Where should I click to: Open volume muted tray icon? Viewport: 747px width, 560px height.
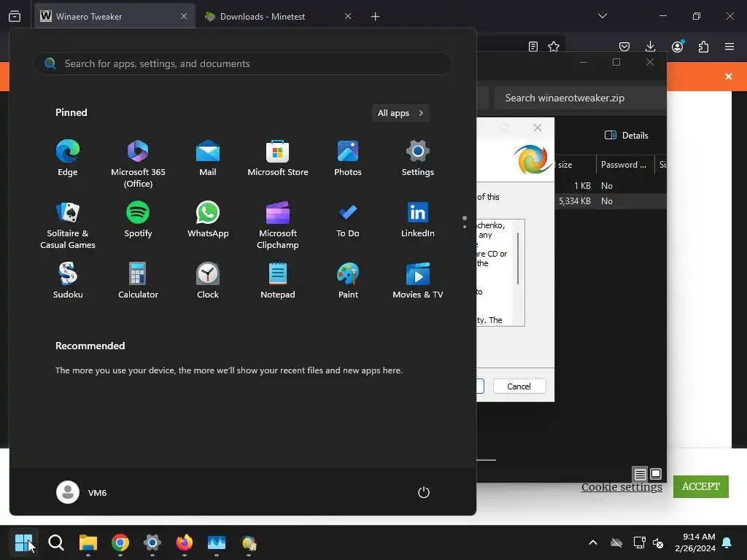pos(658,542)
